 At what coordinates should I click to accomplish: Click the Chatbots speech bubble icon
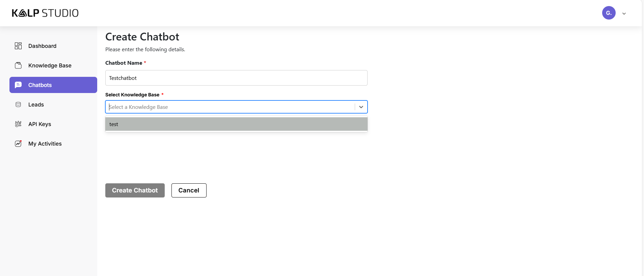coord(18,85)
